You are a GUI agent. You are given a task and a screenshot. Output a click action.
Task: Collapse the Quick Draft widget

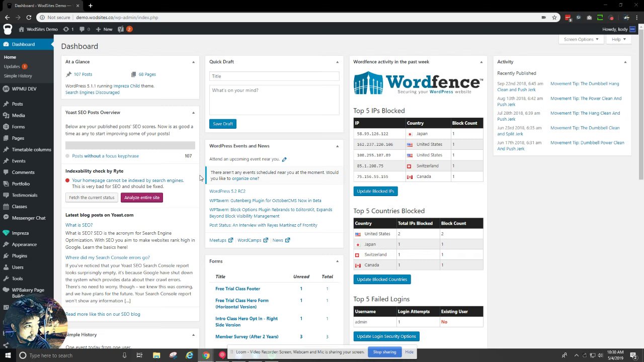pos(337,62)
